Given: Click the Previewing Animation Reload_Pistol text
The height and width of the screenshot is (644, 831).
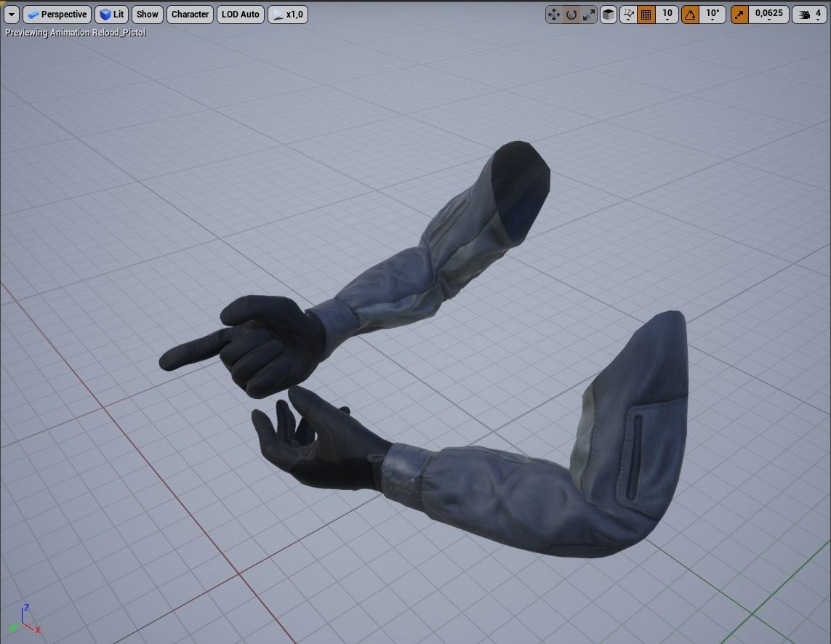Looking at the screenshot, I should 76,32.
